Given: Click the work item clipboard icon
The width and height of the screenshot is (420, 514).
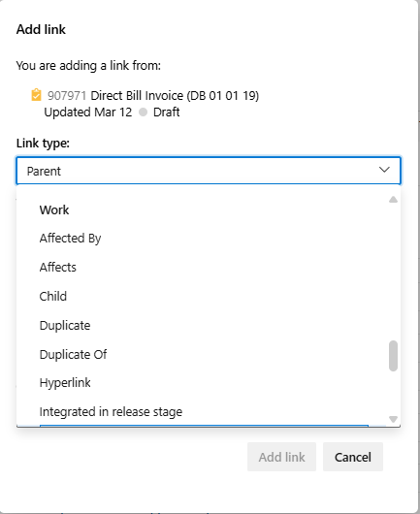Looking at the screenshot, I should [x=36, y=95].
